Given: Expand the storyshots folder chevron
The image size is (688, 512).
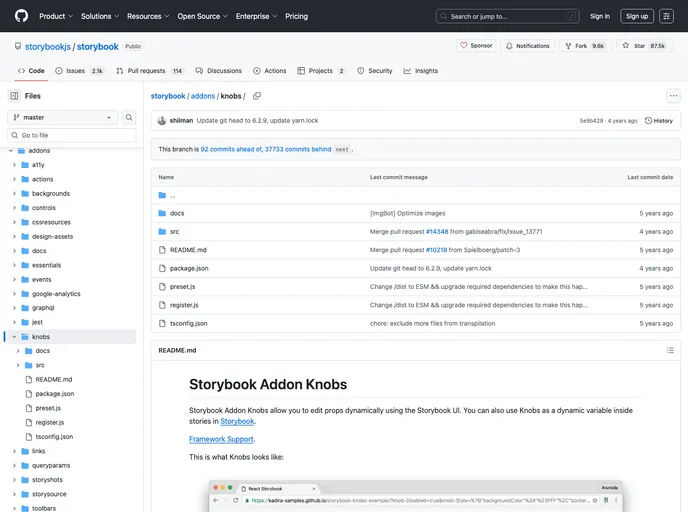Looking at the screenshot, I should [x=14, y=480].
